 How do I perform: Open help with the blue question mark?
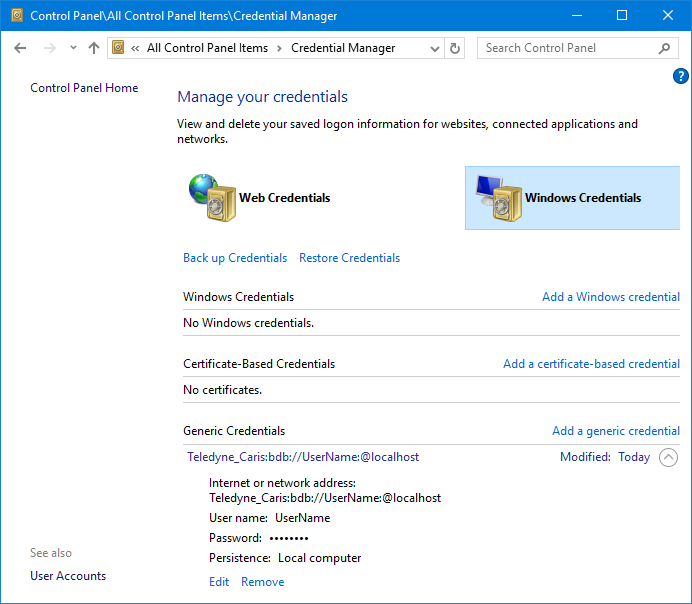681,76
